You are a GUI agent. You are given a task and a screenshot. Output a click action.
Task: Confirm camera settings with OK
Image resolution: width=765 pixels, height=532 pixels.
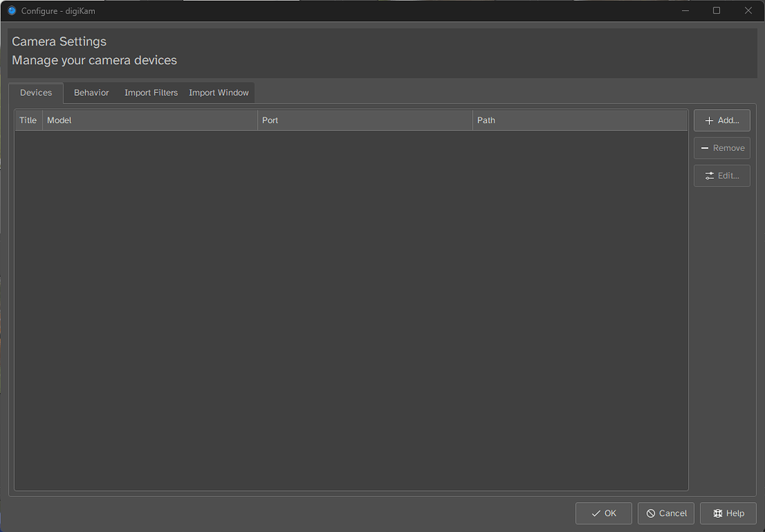(603, 513)
